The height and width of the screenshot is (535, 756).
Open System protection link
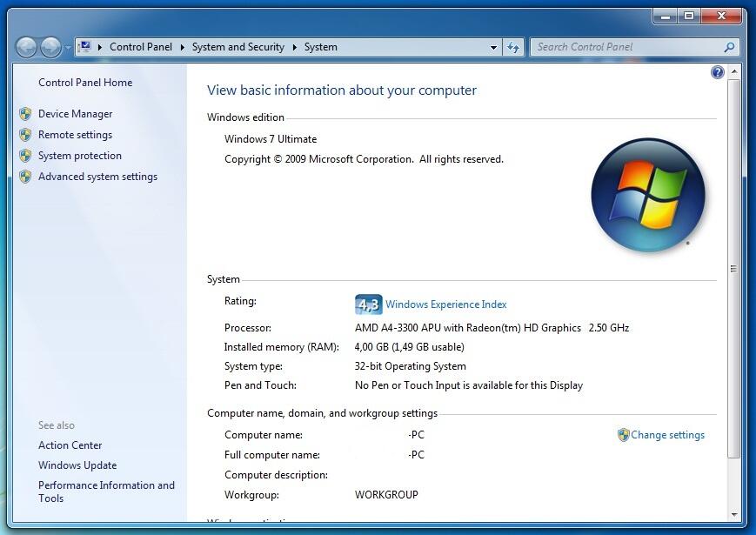[80, 156]
